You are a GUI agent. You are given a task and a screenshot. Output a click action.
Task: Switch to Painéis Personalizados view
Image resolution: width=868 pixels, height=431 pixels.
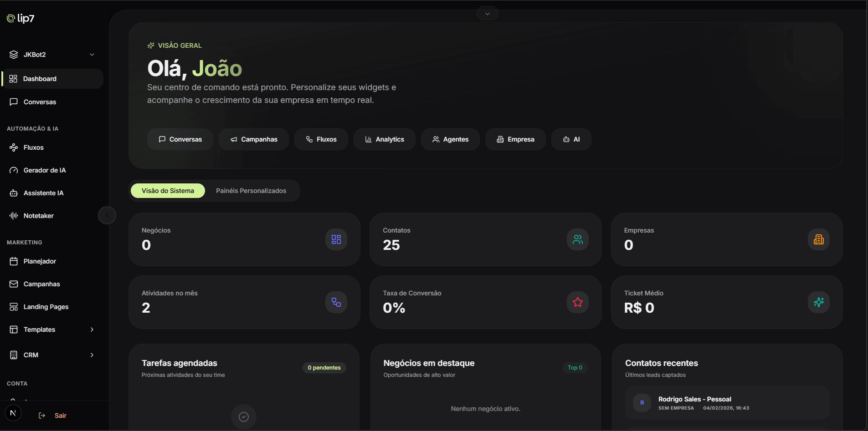(x=251, y=190)
